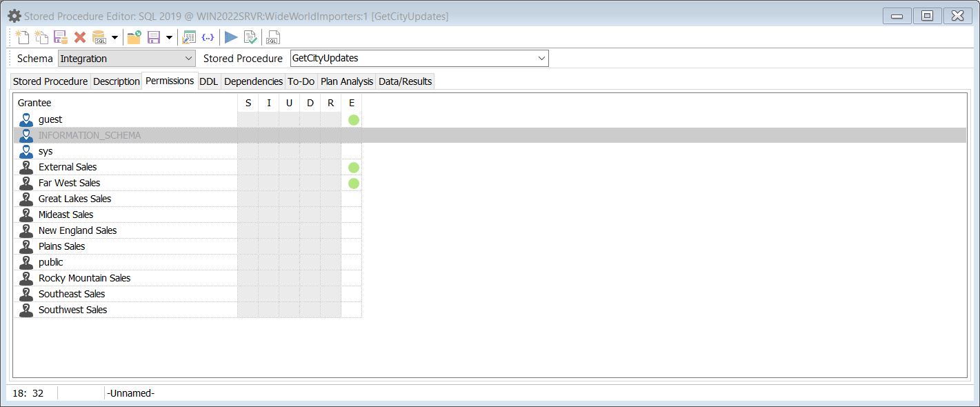Click the save to database icon
The width and height of the screenshot is (980, 407).
point(61,37)
